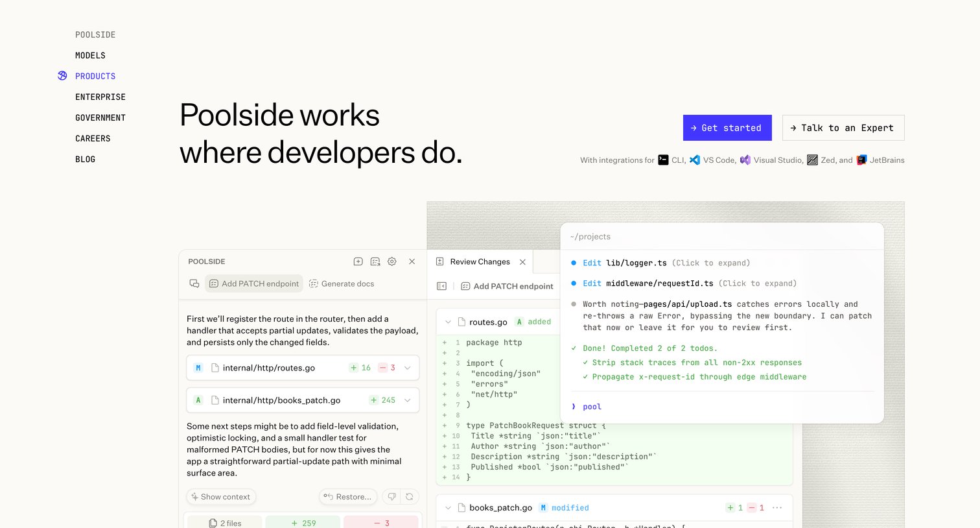Click the 2 files summary chip
The width and height of the screenshot is (980, 528).
[225, 523]
